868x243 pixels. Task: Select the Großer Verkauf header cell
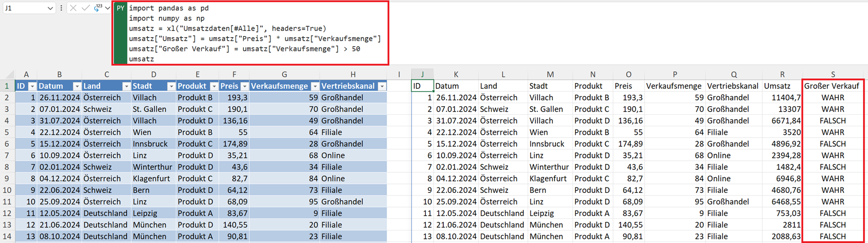click(832, 86)
